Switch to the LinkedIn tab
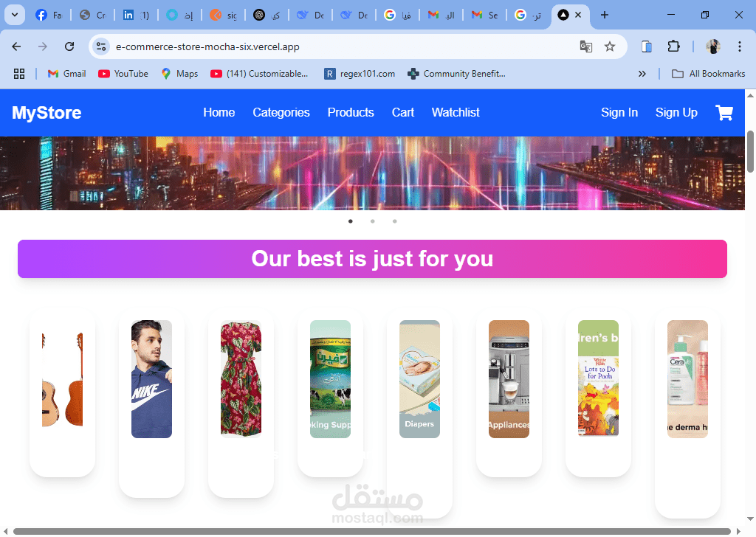Image resolution: width=756 pixels, height=537 pixels. point(136,15)
